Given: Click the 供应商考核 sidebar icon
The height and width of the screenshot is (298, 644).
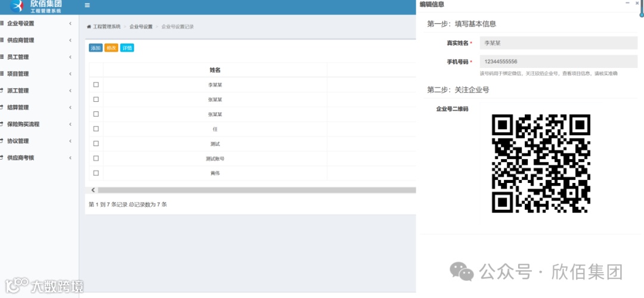Looking at the screenshot, I should pyautogui.click(x=2, y=157).
